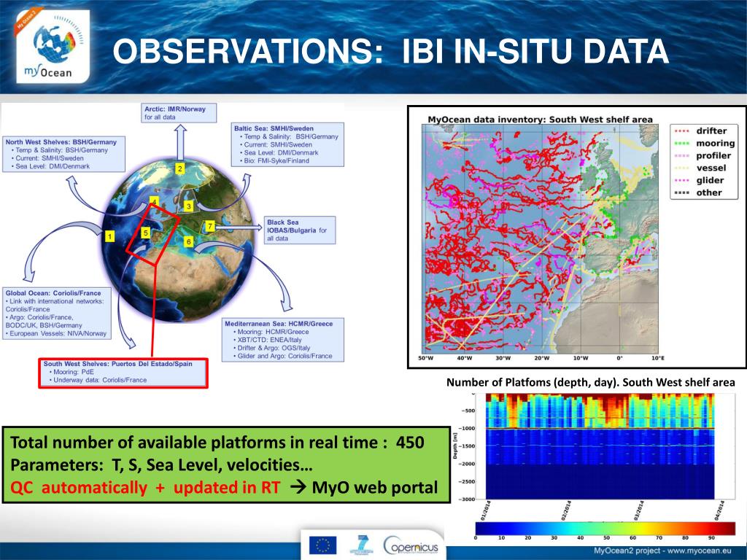
Task: Click the '90' tick on the color bar
Action: tap(711, 537)
